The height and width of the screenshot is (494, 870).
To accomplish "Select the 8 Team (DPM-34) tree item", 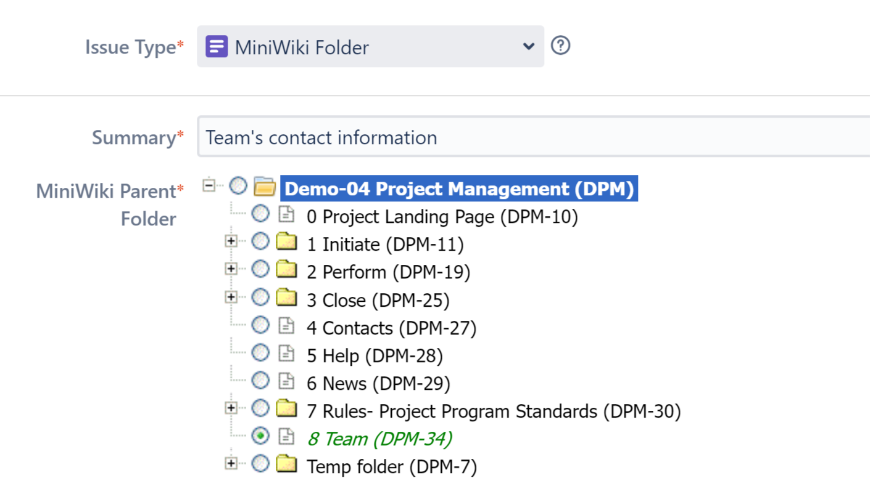I will pos(379,438).
